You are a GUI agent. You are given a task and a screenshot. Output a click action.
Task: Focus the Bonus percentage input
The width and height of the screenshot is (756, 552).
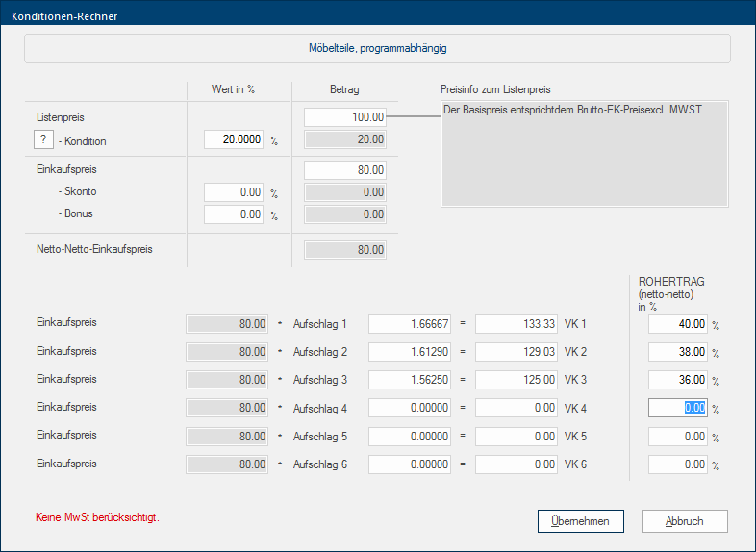tap(234, 214)
